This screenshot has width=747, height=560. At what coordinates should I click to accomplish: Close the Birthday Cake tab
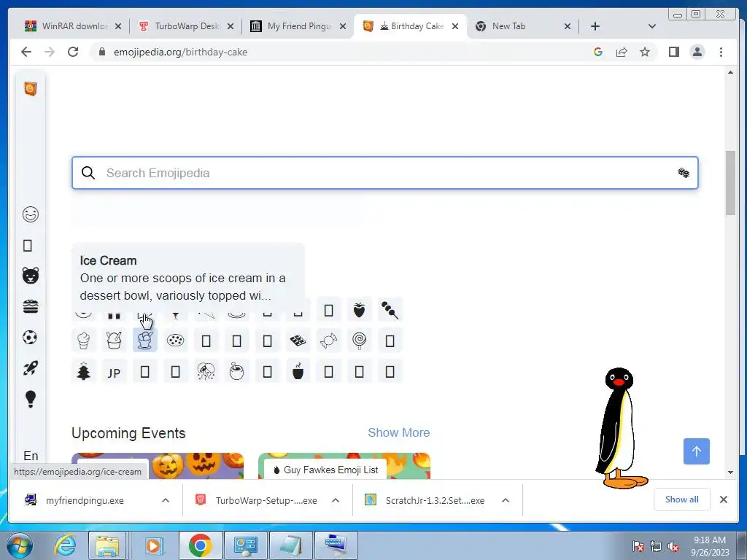[x=455, y=26]
